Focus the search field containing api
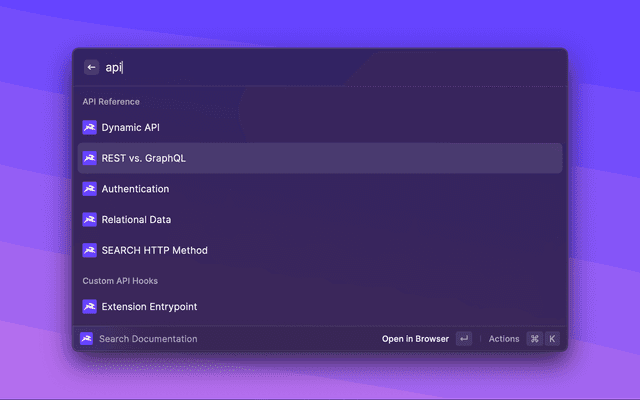Image resolution: width=640 pixels, height=400 pixels. [331, 67]
